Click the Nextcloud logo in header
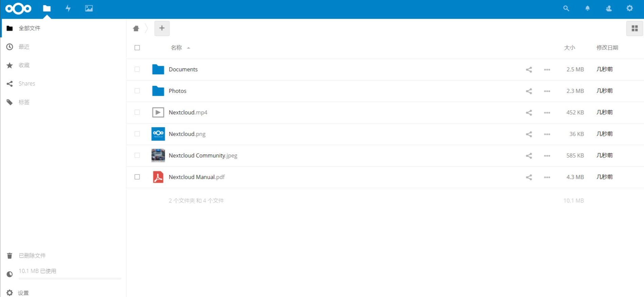Image resolution: width=644 pixels, height=297 pixels. coord(18,8)
